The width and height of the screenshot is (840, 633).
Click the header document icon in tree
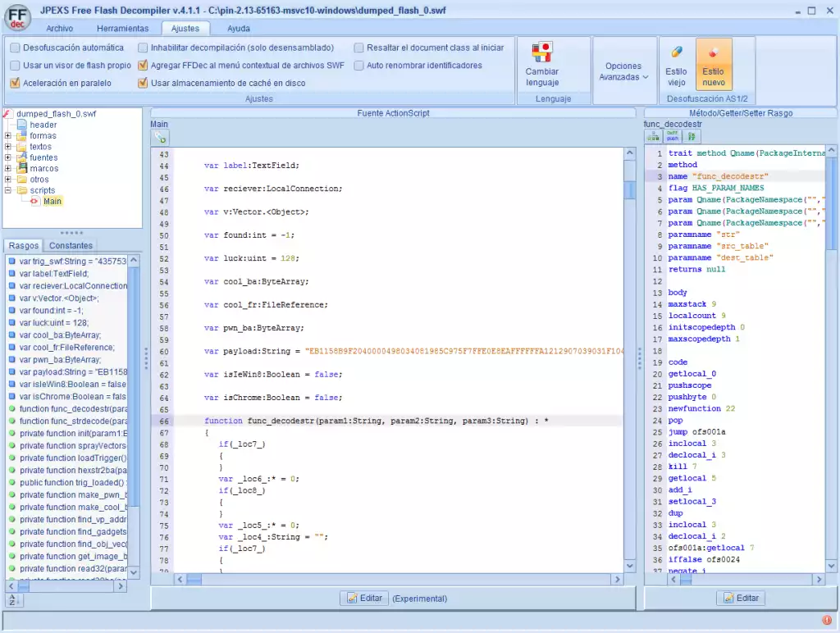[x=21, y=125]
